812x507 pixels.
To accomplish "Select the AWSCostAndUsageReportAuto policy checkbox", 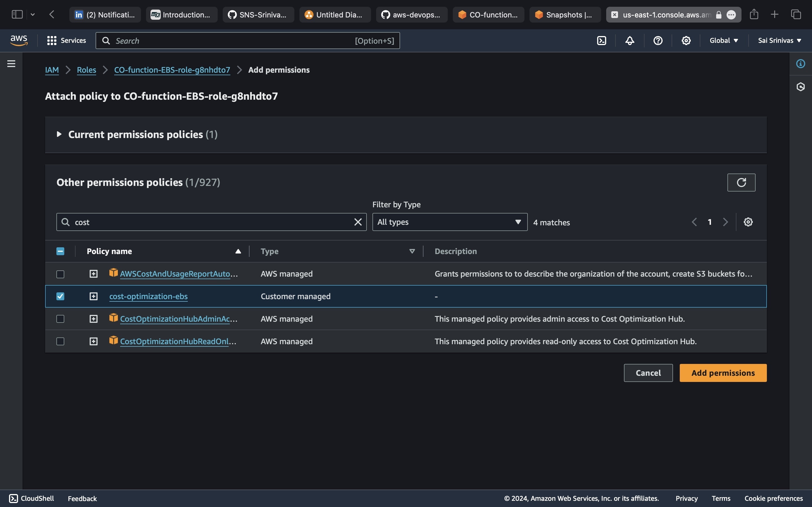I will tap(60, 273).
